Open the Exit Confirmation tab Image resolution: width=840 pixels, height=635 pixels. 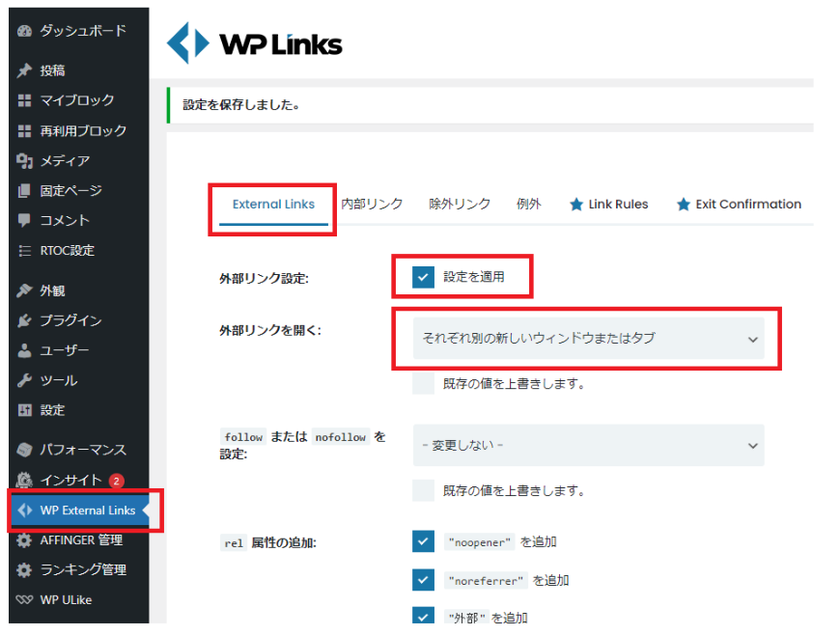[x=739, y=205]
